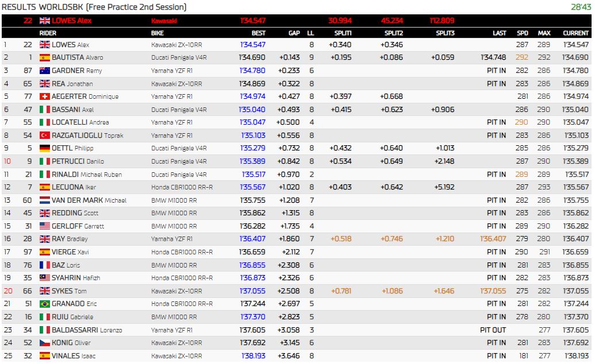Click the Swiss flag beside AEGERTER Dominique

coord(45,96)
